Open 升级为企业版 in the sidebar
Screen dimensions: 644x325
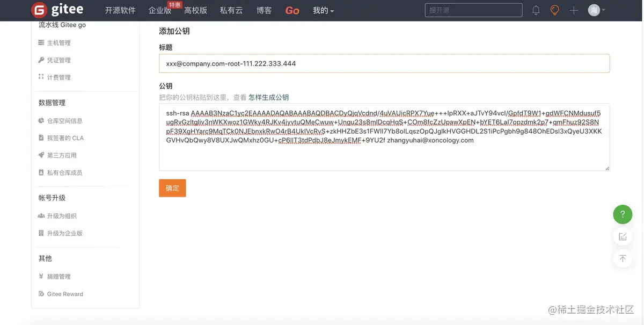[x=65, y=233]
